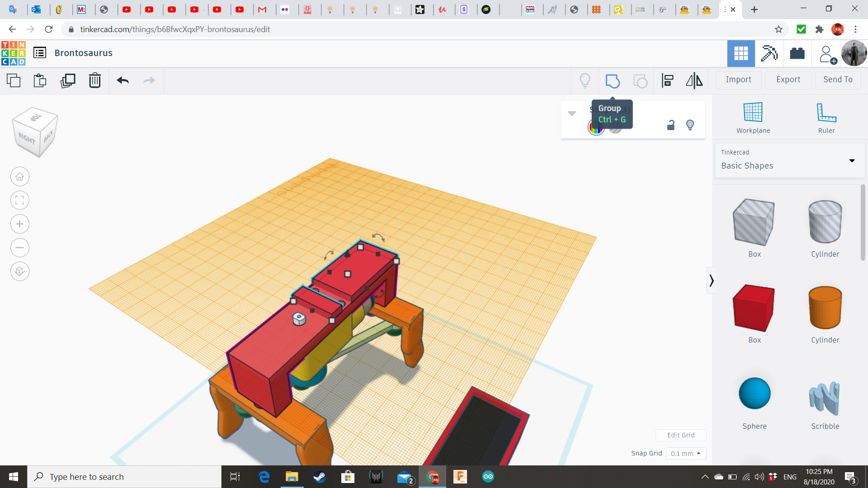Screen dimensions: 868x488
Task: Collapse the shape inspector panel arrow
Action: click(572, 113)
